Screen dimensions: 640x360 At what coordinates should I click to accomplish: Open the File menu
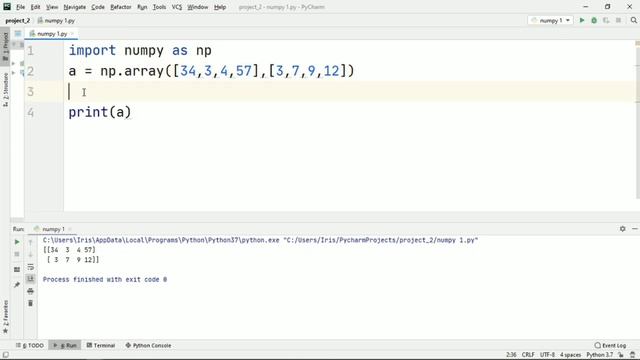pyautogui.click(x=20, y=7)
